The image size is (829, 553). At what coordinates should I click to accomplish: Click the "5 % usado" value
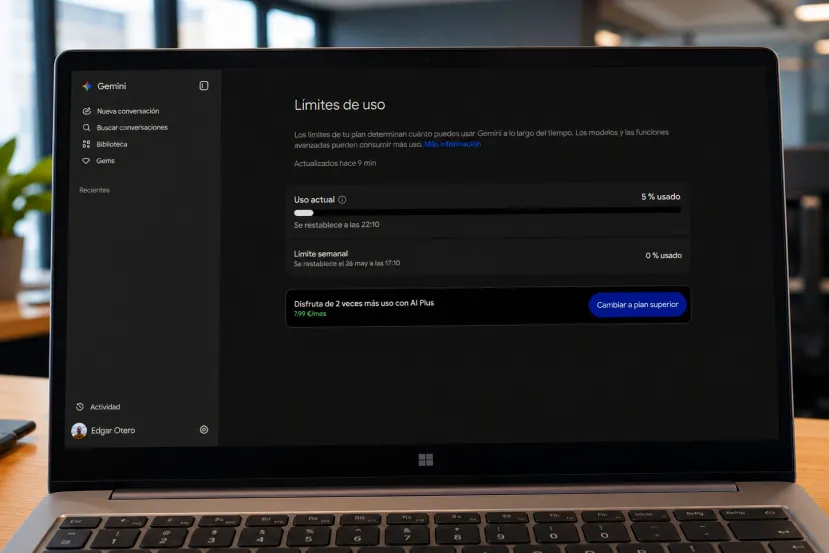[x=661, y=197]
